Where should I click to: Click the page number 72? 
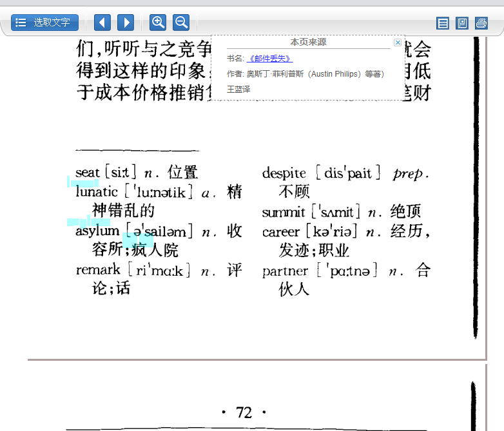[244, 412]
